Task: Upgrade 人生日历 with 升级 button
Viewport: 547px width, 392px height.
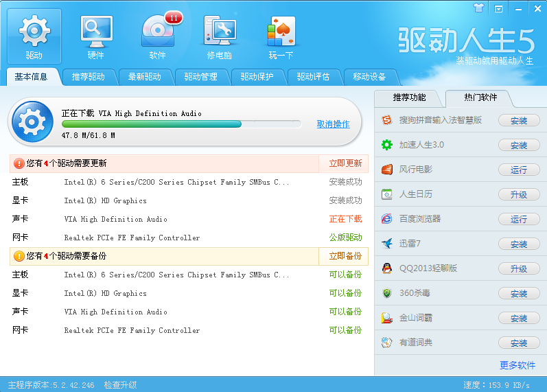Action: 519,195
